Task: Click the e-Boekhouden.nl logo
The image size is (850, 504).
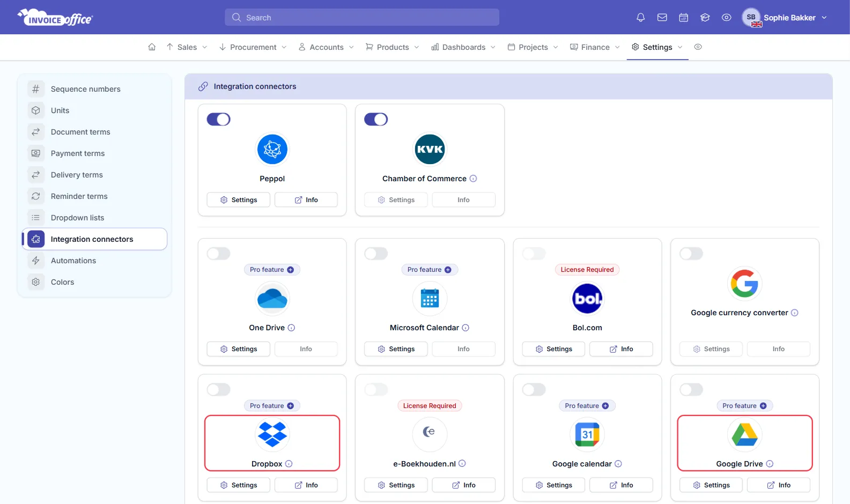Action: click(430, 433)
